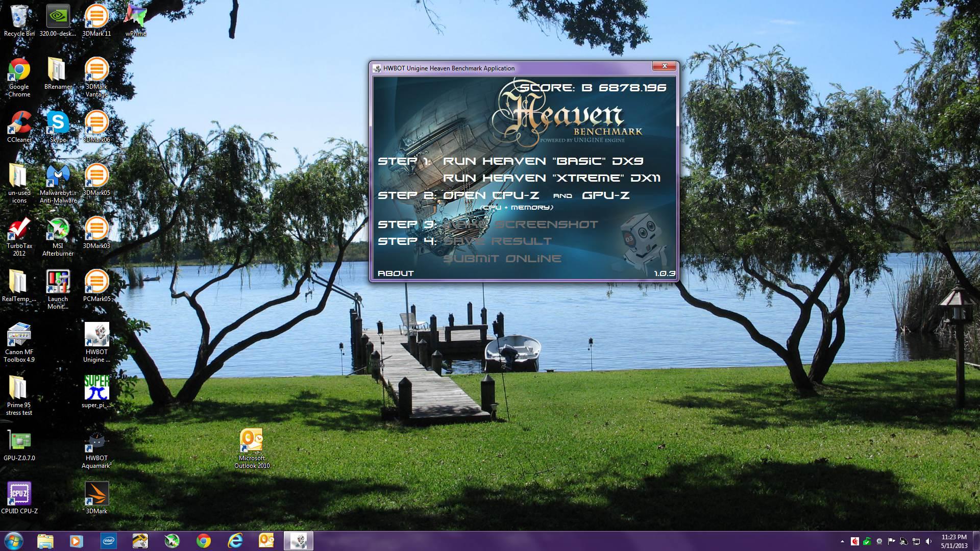Click the green checkmark tray icon
The image size is (980, 551).
click(867, 541)
